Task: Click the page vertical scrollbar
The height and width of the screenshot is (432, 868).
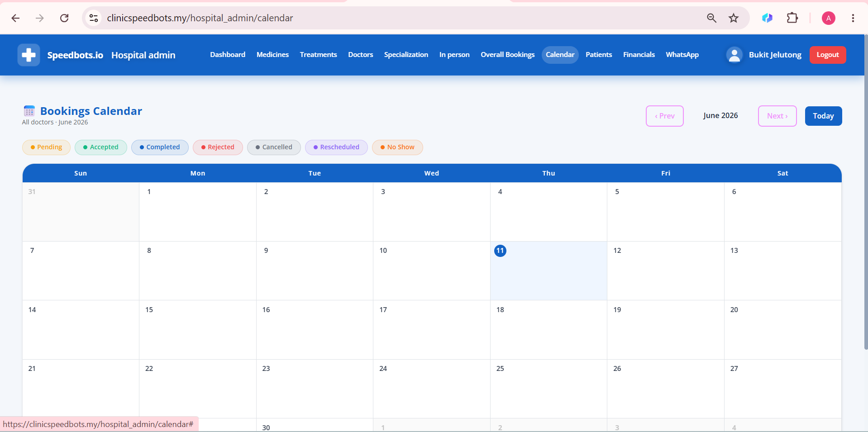Action: coord(866,192)
